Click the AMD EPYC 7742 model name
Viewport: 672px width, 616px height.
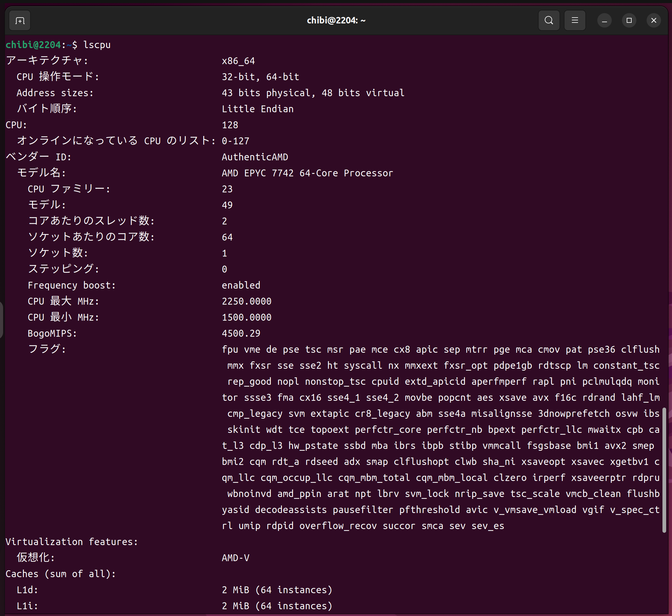pos(307,173)
